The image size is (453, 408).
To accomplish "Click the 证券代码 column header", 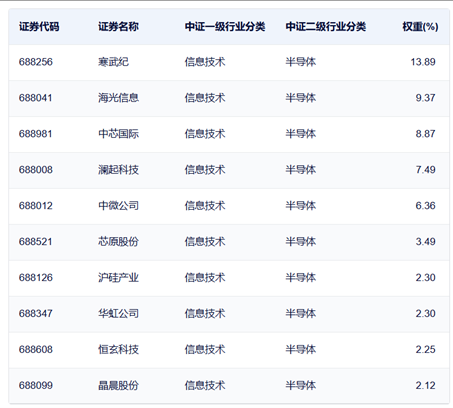I will (39, 27).
